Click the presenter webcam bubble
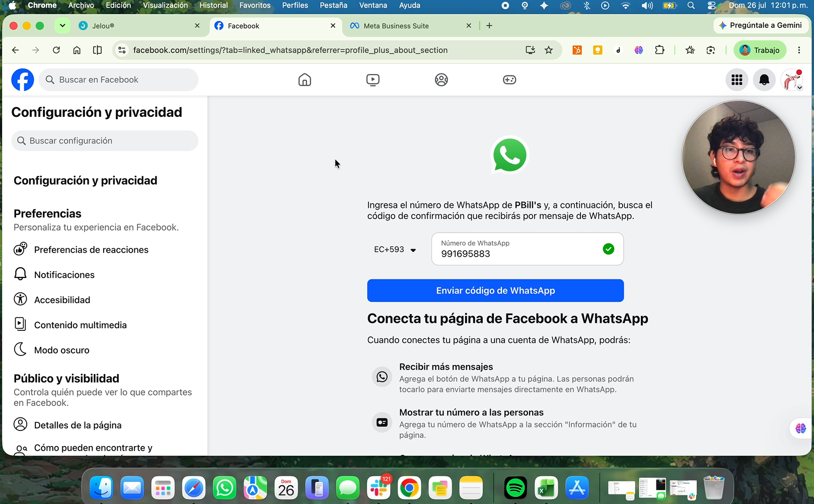 [738, 157]
